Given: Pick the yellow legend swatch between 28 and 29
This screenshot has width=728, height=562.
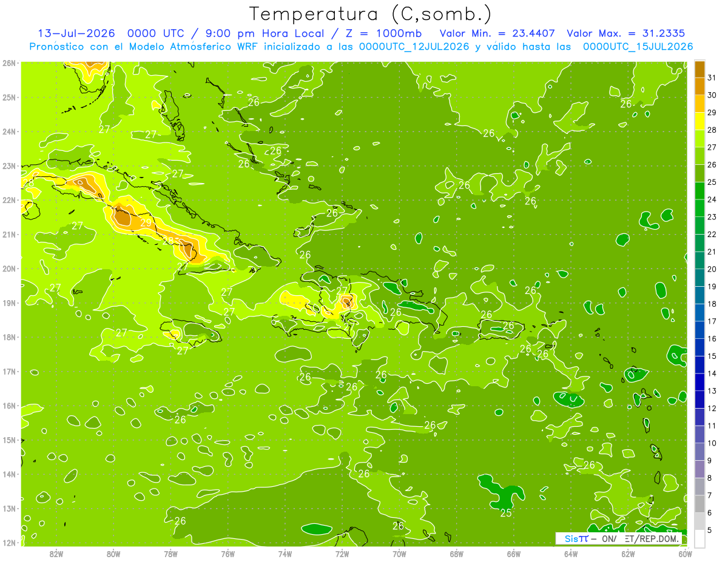Looking at the screenshot, I should coord(699,121).
